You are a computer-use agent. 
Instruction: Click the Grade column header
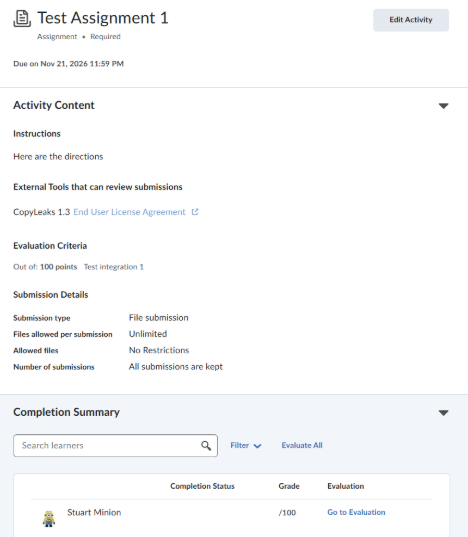pos(289,486)
